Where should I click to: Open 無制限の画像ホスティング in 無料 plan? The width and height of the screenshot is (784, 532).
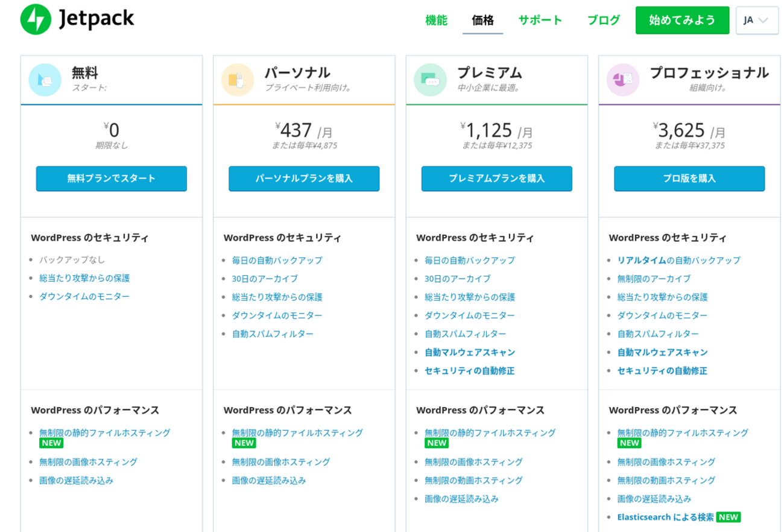pos(88,462)
